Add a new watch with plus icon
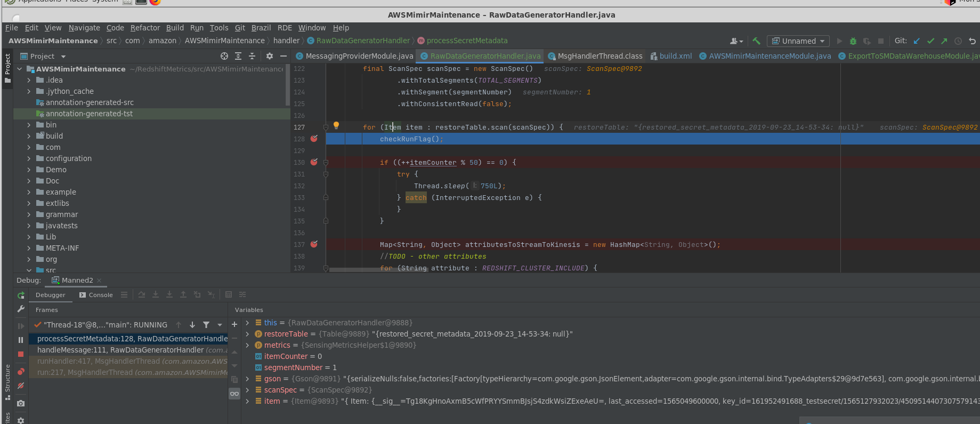The width and height of the screenshot is (980, 424). tap(234, 324)
